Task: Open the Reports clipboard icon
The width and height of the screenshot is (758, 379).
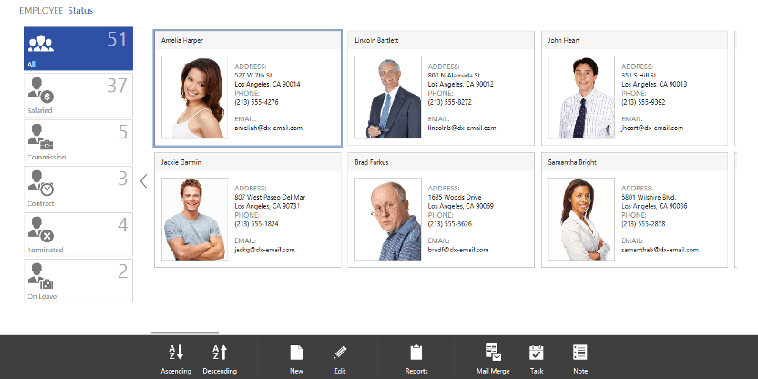Action: [x=416, y=352]
